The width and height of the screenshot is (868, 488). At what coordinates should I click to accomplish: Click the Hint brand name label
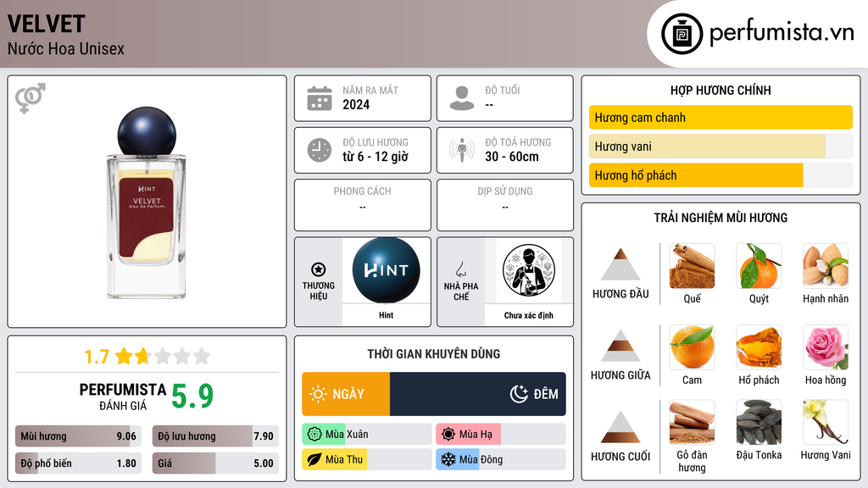coord(386,315)
